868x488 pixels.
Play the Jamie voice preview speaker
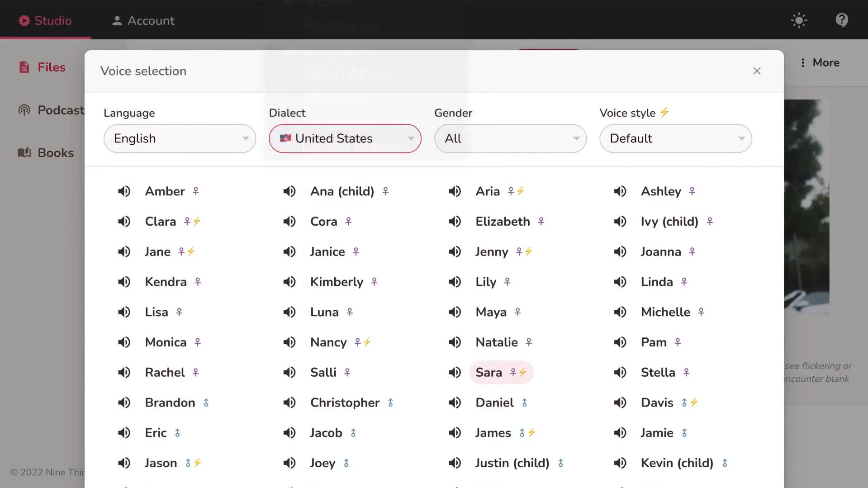pyautogui.click(x=620, y=433)
